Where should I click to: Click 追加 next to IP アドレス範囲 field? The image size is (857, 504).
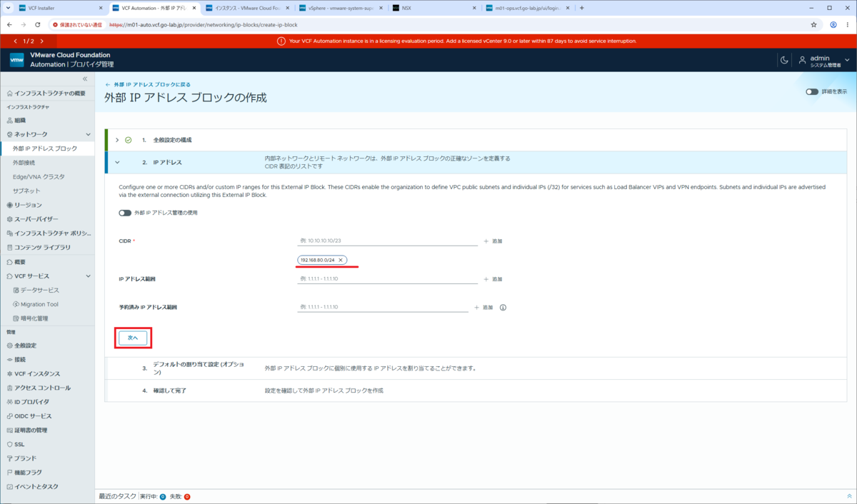493,279
